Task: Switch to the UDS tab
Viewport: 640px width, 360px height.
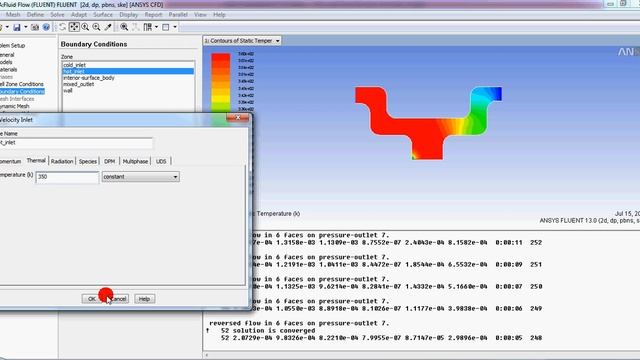Action: pos(161,161)
